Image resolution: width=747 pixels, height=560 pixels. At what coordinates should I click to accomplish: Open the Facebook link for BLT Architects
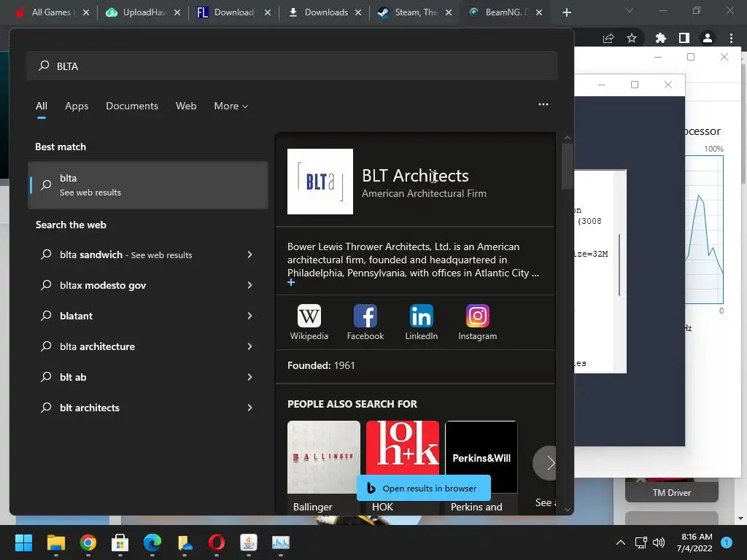365,322
